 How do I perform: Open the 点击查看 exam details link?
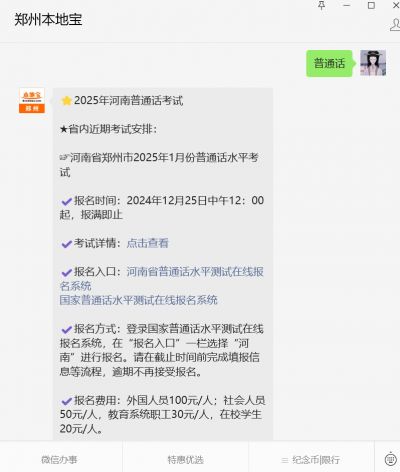[x=147, y=243]
